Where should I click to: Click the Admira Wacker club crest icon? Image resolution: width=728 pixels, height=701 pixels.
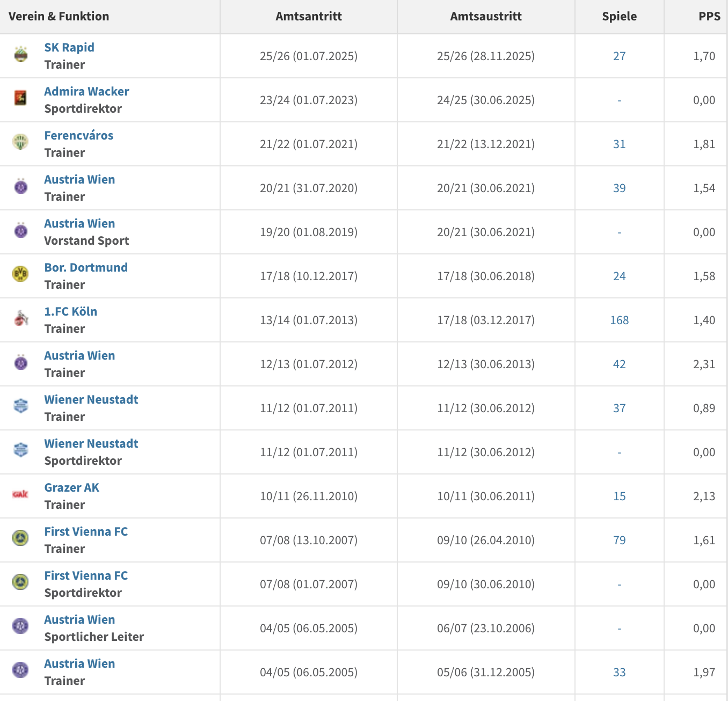pos(21,98)
